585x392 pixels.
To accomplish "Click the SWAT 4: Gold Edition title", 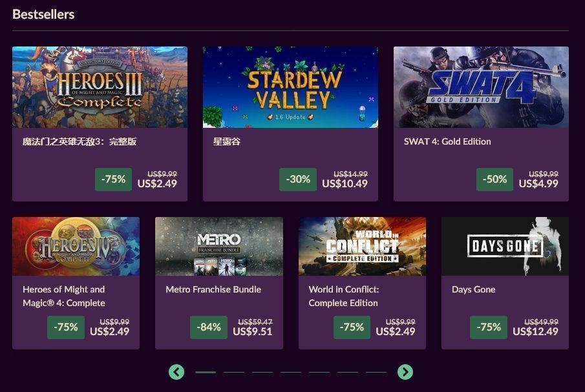I will [x=447, y=141].
